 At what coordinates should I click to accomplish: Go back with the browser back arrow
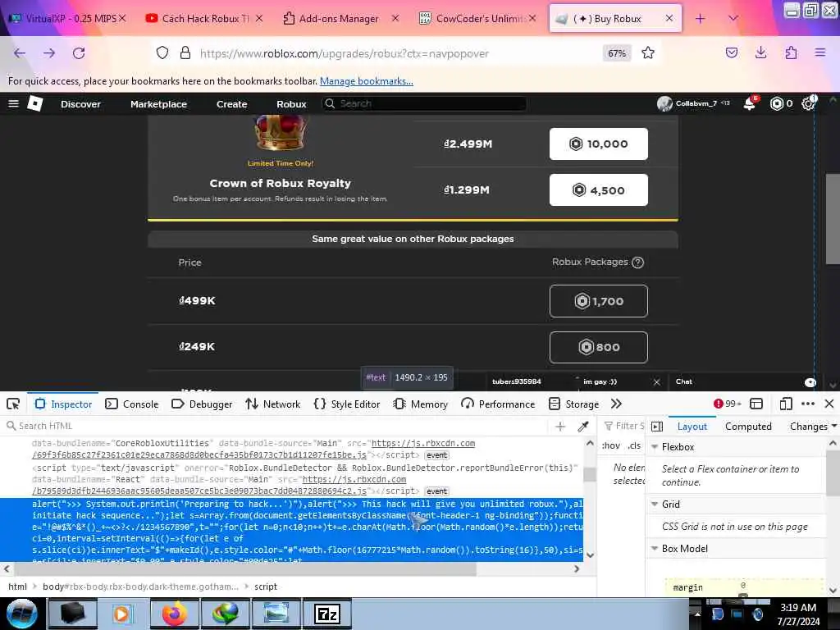[20, 53]
